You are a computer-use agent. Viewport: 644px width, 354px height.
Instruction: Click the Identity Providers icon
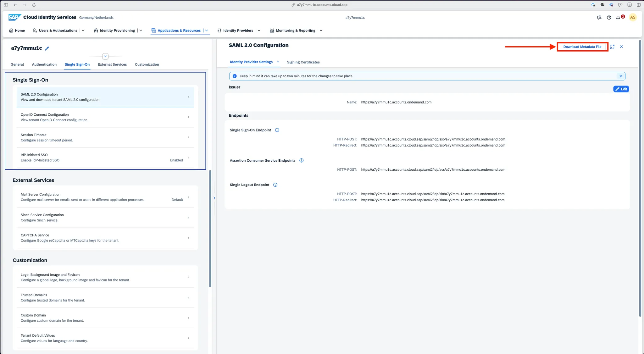pos(219,30)
